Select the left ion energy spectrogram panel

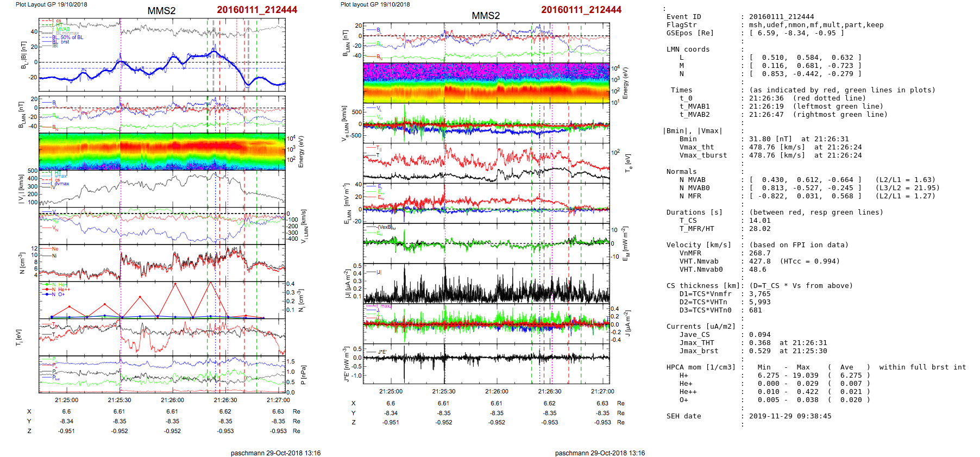click(162, 151)
